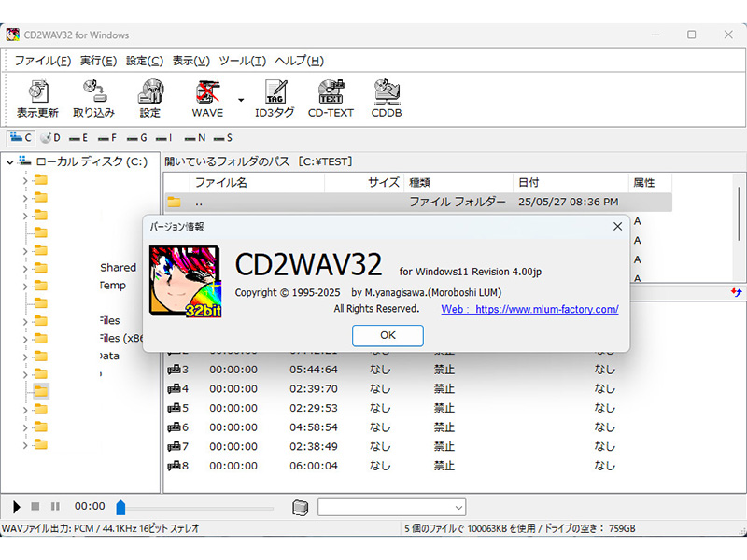Collapse the ローカル ディスク (C:) tree node
The width and height of the screenshot is (747, 560).
pos(10,162)
